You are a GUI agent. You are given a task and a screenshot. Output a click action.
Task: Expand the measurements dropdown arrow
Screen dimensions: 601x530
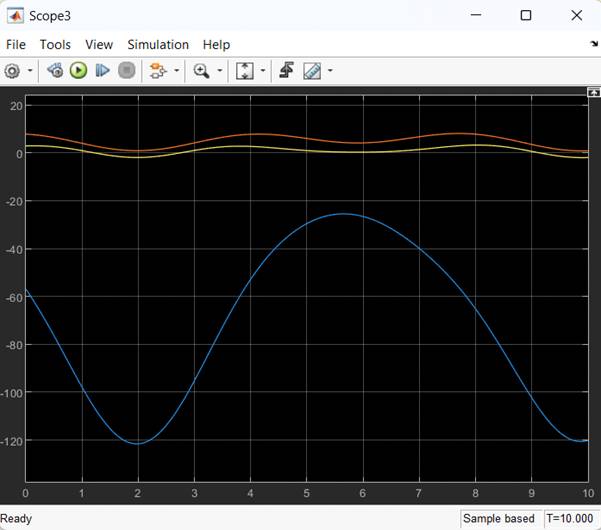pyautogui.click(x=330, y=71)
